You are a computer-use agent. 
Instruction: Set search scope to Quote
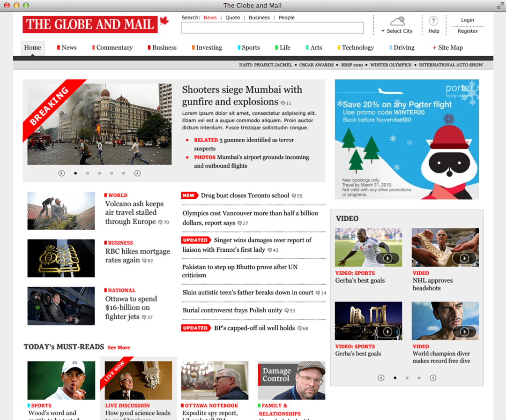pos(233,18)
